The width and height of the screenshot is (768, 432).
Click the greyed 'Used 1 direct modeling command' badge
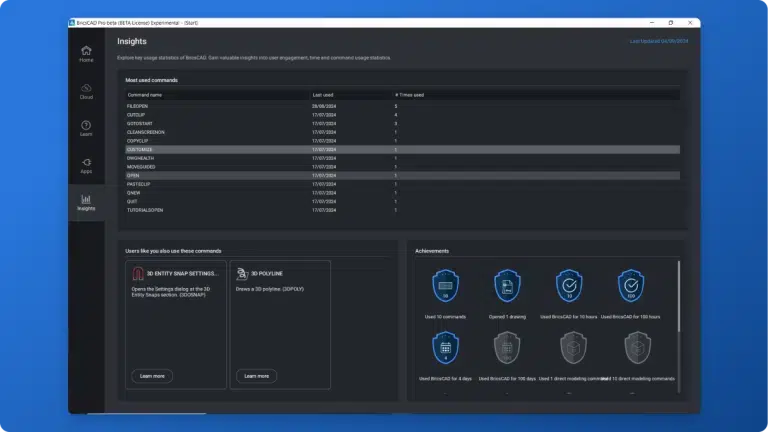click(x=569, y=348)
